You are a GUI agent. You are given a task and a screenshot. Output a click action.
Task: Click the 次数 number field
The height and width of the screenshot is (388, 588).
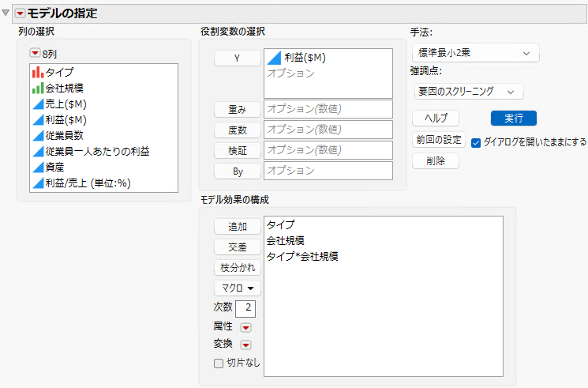(x=245, y=308)
